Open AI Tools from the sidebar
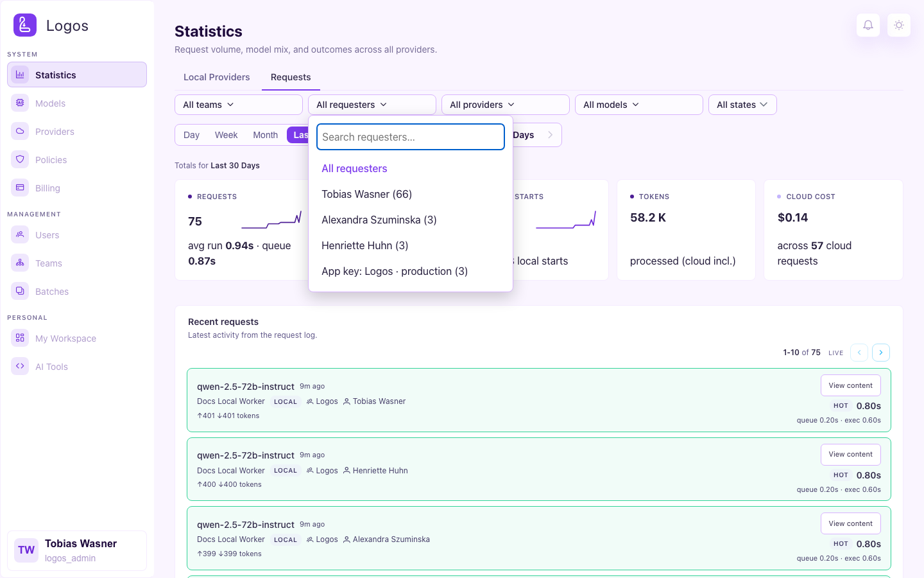The height and width of the screenshot is (578, 924). [x=77, y=366]
